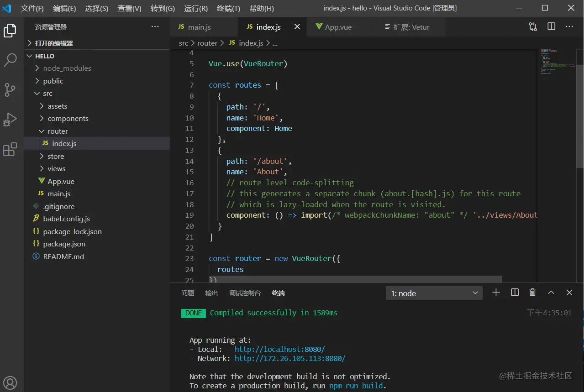Open the 查看(V) menu
584x392 pixels.
click(x=129, y=8)
